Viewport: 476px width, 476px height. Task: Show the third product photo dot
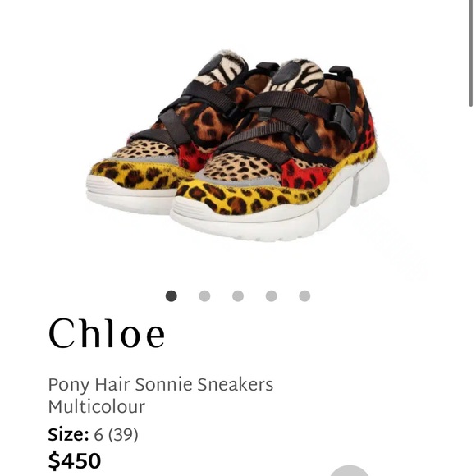tap(238, 295)
